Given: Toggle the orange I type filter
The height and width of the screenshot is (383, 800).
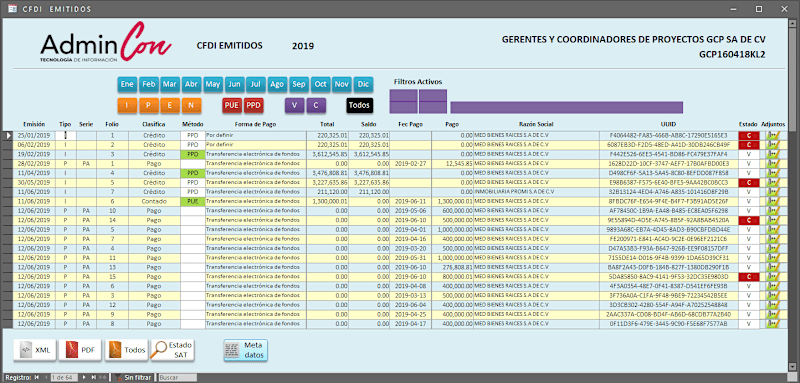Looking at the screenshot, I should (127, 105).
